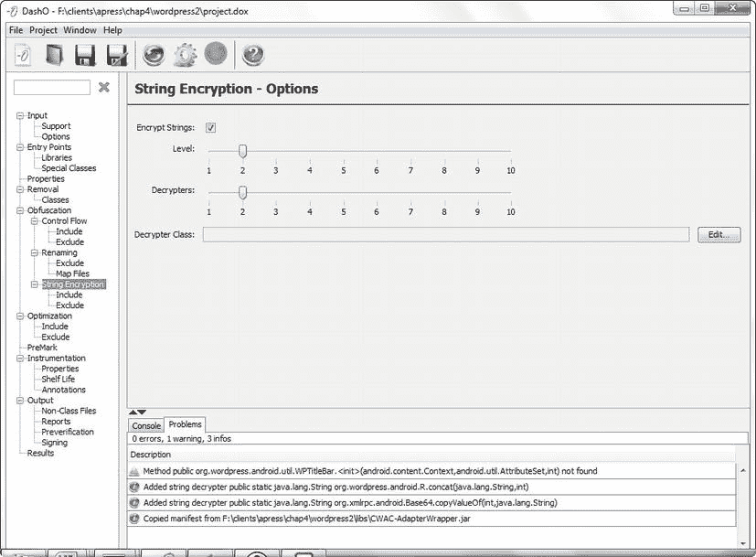Run the build using the gear icon
Screen dimensions: 756x557
click(186, 55)
